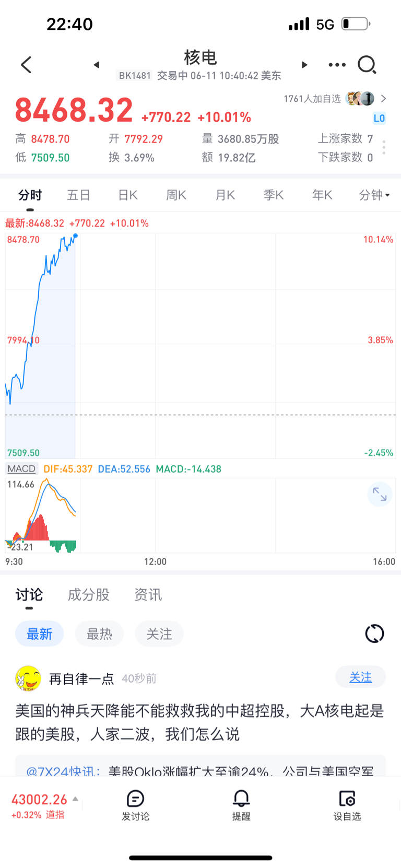Screen dimensions: 401x868
Task: Open the MACD indicator selector
Action: coord(21,468)
